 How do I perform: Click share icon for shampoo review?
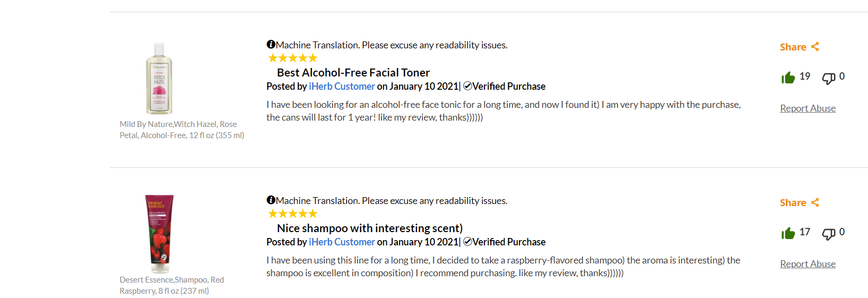coord(815,202)
